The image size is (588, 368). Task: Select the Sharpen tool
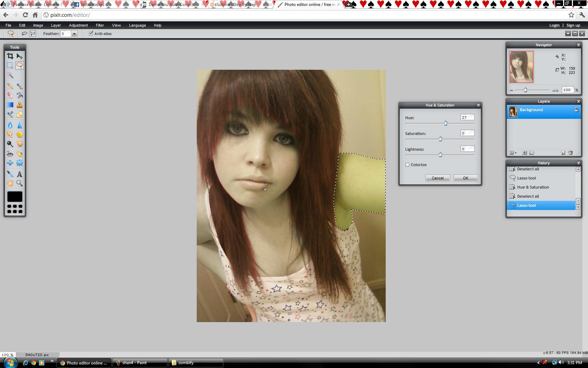click(20, 125)
